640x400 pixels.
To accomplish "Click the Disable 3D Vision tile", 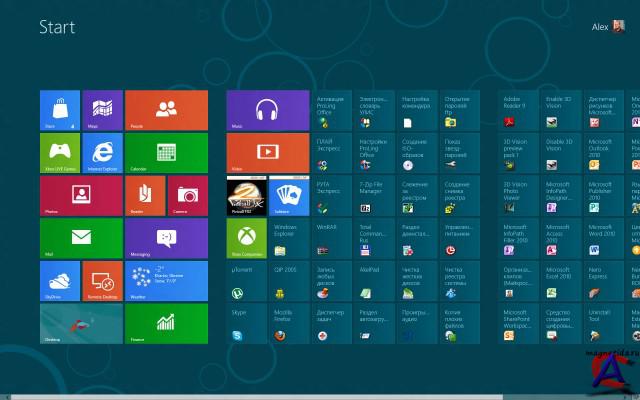I will 561,153.
